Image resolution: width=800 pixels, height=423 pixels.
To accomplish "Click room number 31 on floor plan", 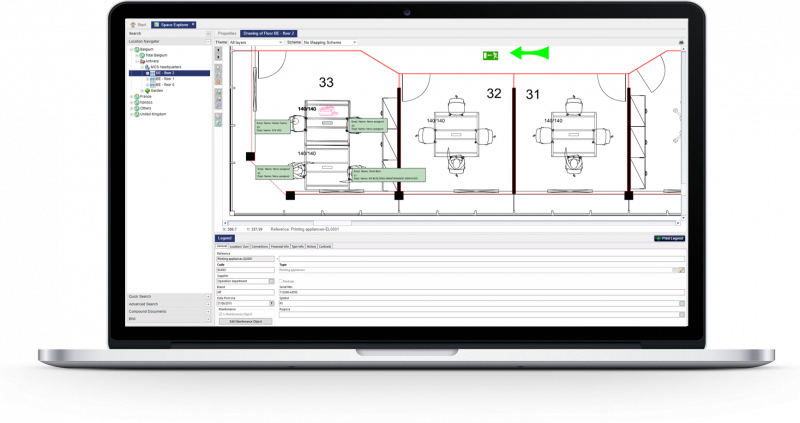I will (533, 94).
